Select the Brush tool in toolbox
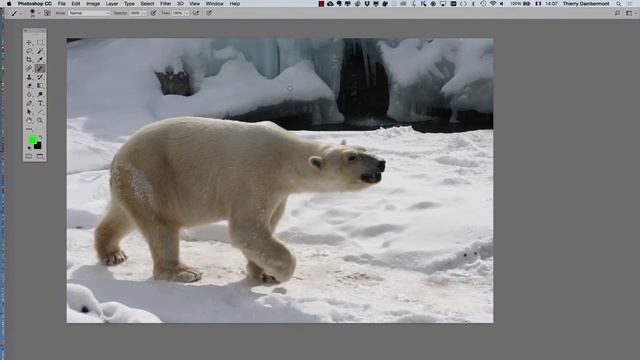 (x=40, y=69)
